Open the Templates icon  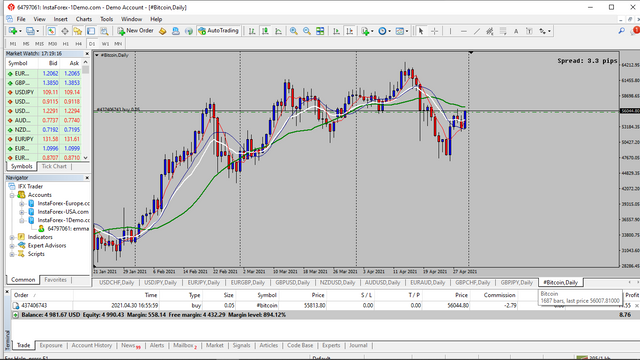tap(399, 31)
